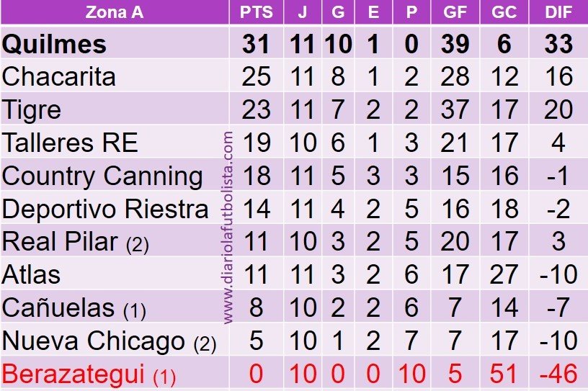Click Country Canning team name
588x391 pixels.
coord(102,176)
